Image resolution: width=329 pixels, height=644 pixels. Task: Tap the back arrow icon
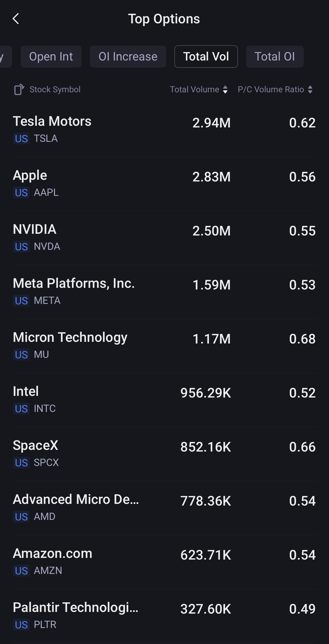[x=16, y=19]
